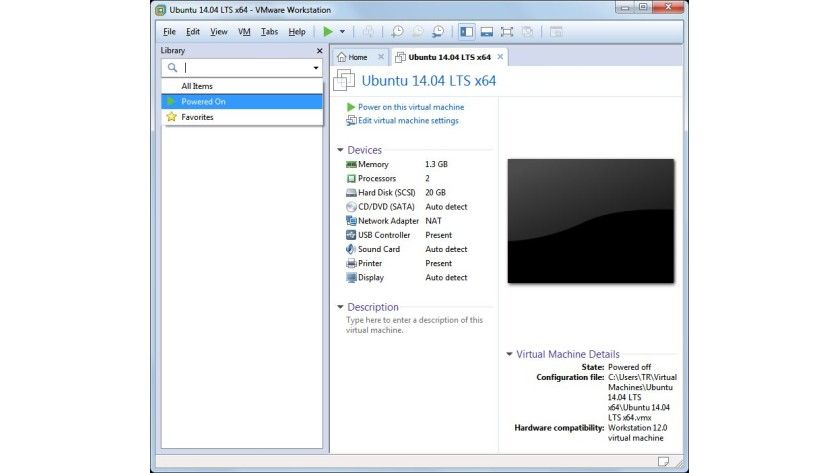Viewport: 840px width, 473px height.
Task: Open the Help menu
Action: pyautogui.click(x=297, y=32)
